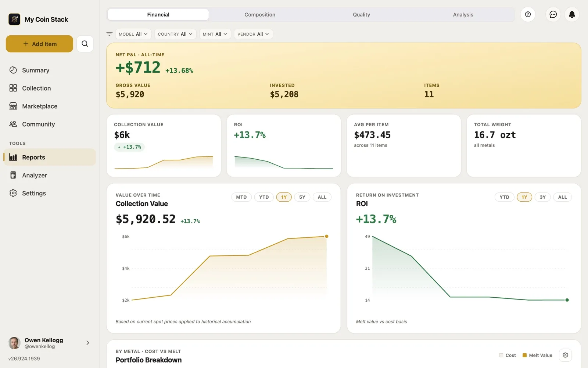Select MTD range for Collection Value
Screen dimensions: 588x368
tap(241, 197)
